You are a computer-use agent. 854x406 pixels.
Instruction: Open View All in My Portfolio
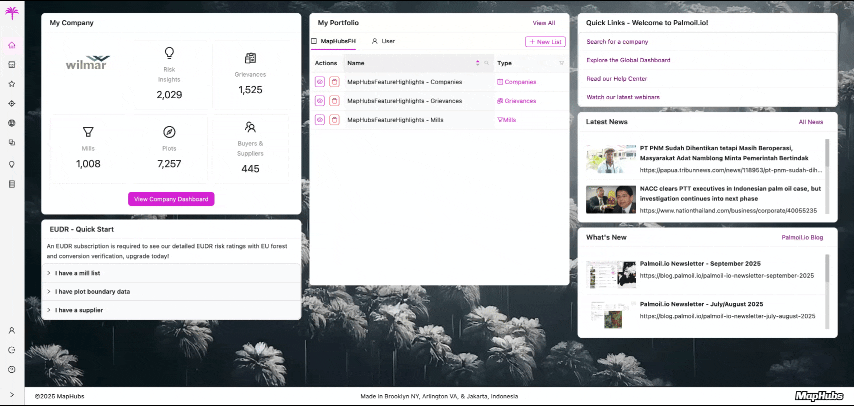pos(544,23)
